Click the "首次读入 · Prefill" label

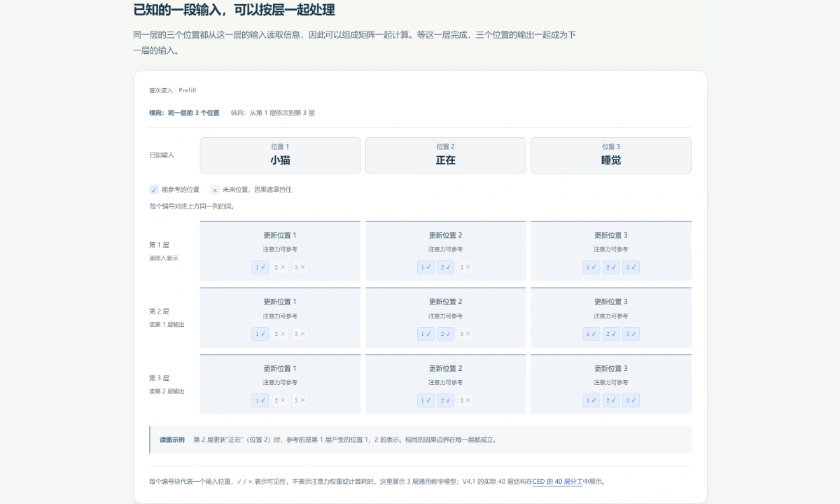click(x=172, y=90)
